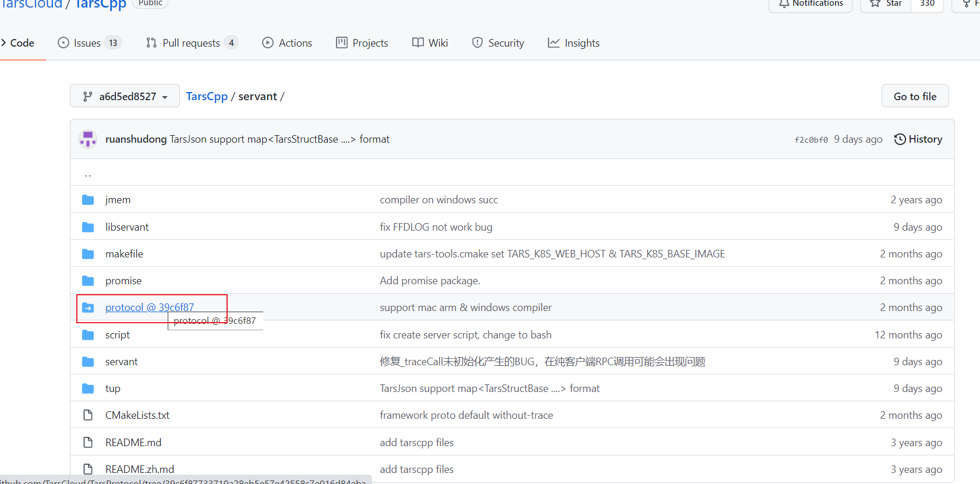The height and width of the screenshot is (484, 980).
Task: Click '9 days ago' timestamp in commit header
Action: point(858,139)
